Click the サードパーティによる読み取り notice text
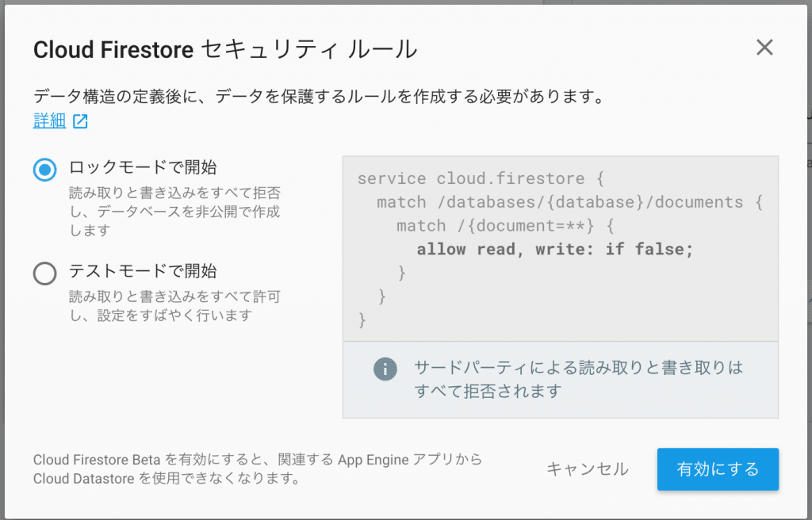Viewport: 812px width, 520px height. [578, 379]
